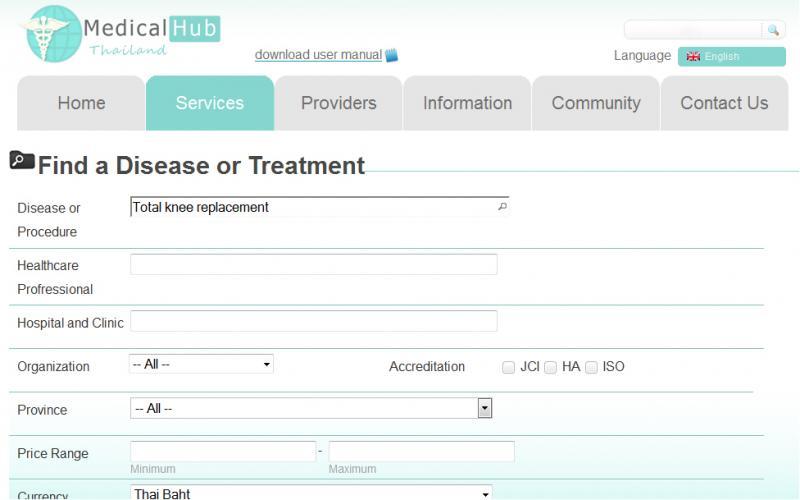Click the user manual book icon
This screenshot has width=800, height=500.
[392, 55]
